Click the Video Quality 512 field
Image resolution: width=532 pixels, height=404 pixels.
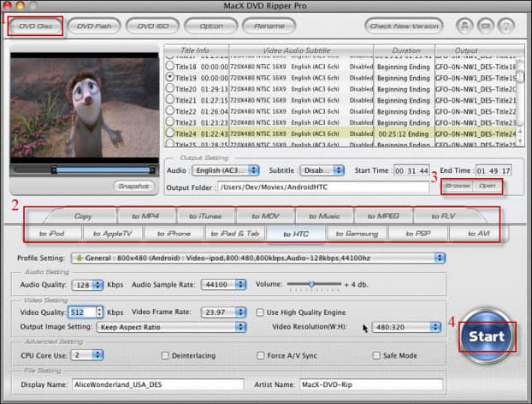[82, 312]
